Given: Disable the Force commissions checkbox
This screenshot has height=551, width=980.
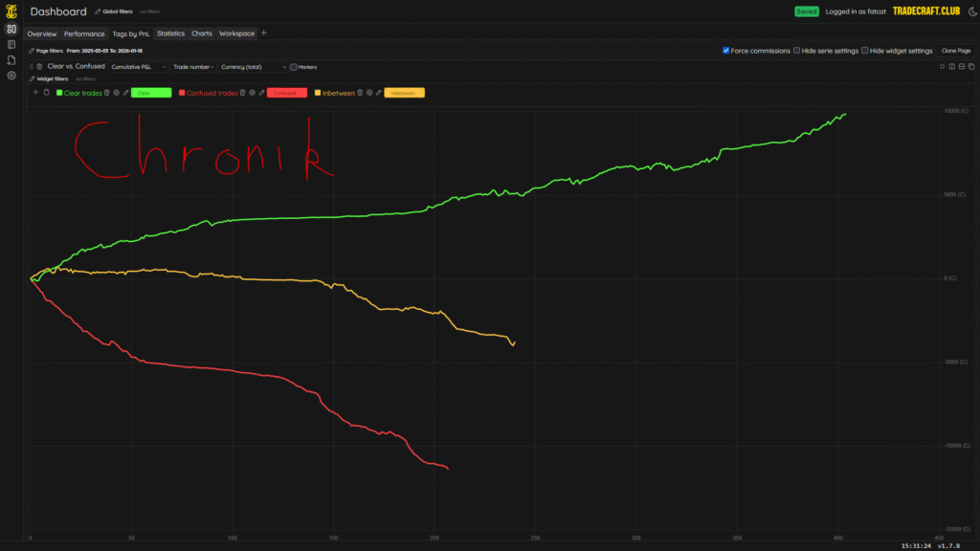Looking at the screenshot, I should (726, 51).
